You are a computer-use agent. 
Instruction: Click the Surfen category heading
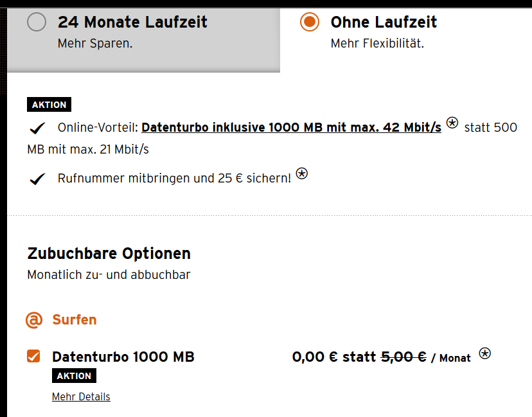75,319
